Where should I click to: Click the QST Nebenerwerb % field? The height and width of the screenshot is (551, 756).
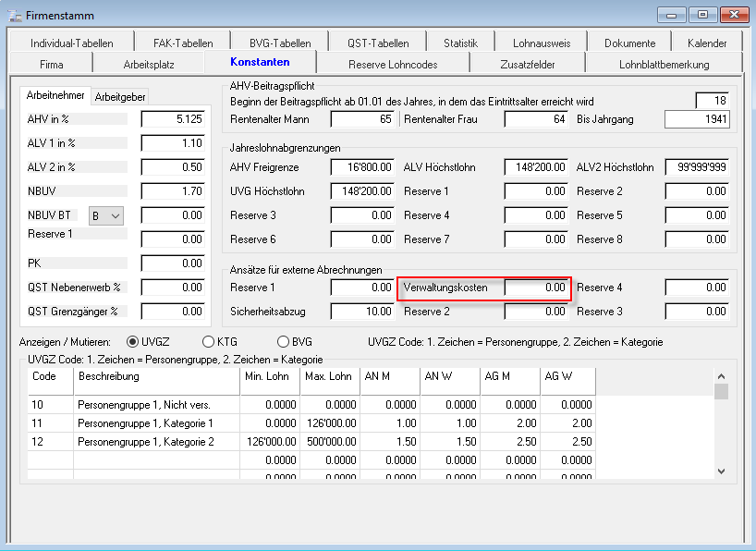[x=173, y=288]
